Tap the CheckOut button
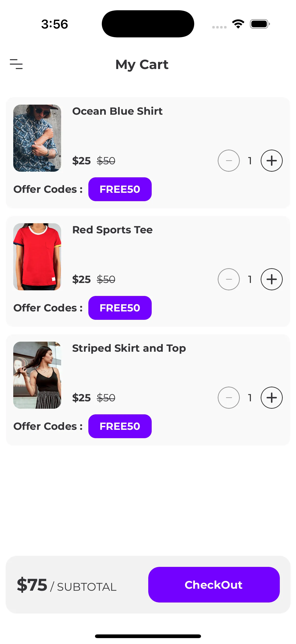 click(214, 585)
